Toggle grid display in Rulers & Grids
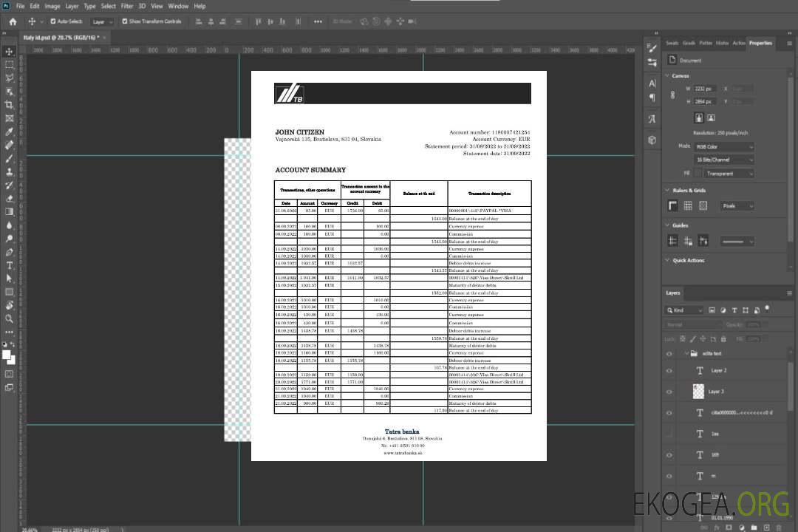Viewport: 798px width, 532px height. (688, 205)
